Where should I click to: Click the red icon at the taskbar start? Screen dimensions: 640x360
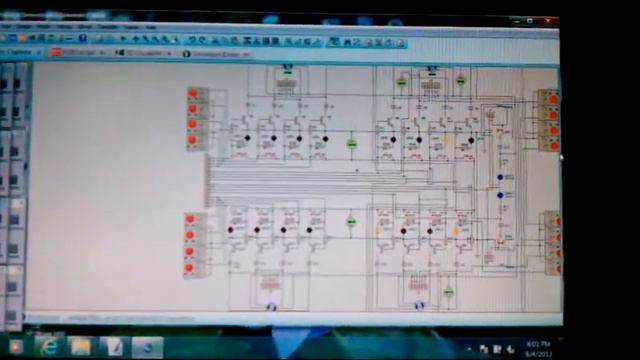[16, 347]
